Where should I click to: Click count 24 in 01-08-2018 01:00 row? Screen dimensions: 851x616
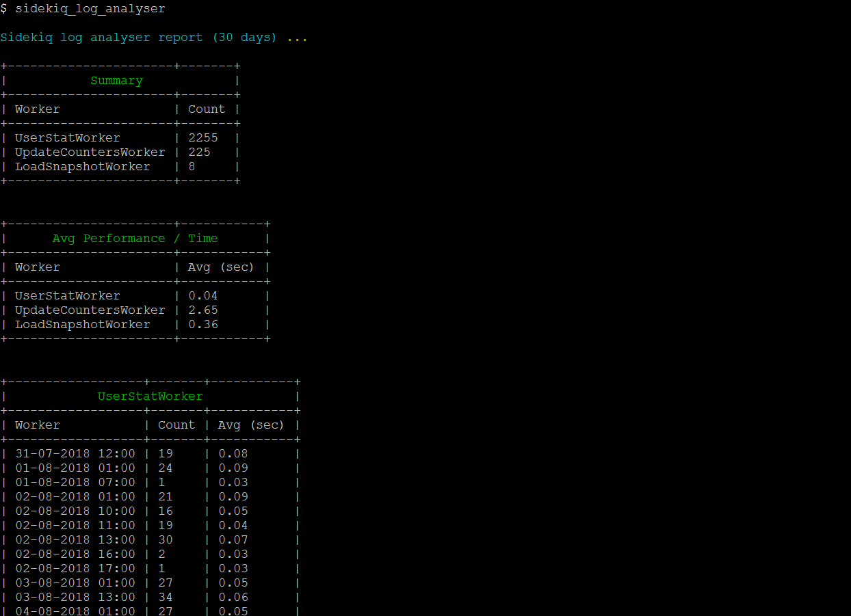click(166, 468)
